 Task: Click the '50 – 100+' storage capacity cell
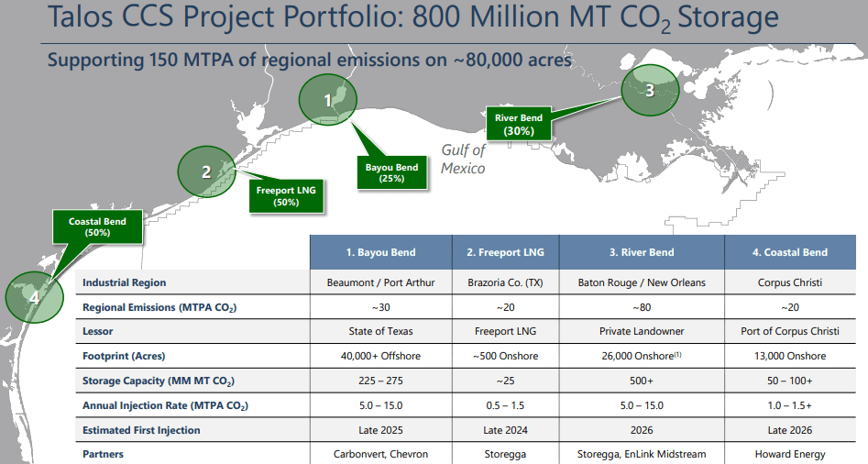(790, 381)
